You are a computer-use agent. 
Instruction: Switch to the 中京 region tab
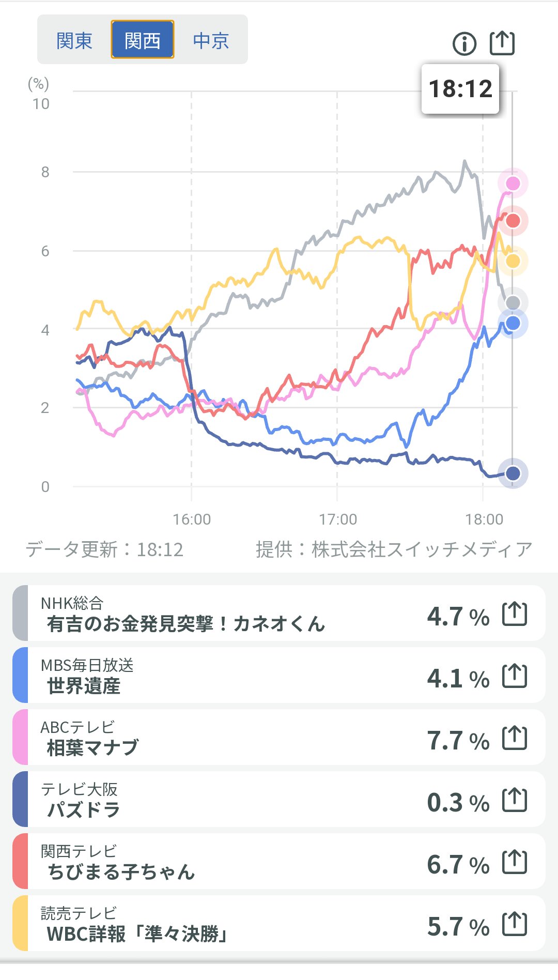pyautogui.click(x=211, y=40)
